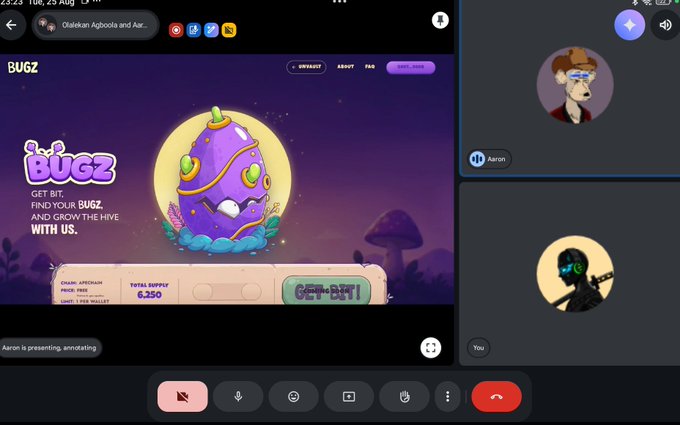The height and width of the screenshot is (425, 680).
Task: Hang up with the red end call button
Action: pos(497,396)
